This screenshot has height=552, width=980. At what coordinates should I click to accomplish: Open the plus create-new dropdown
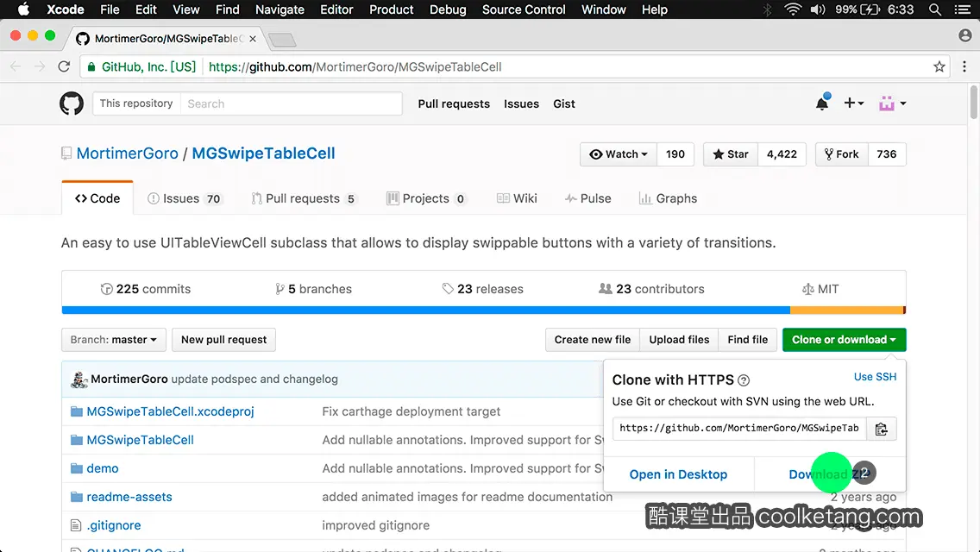854,103
